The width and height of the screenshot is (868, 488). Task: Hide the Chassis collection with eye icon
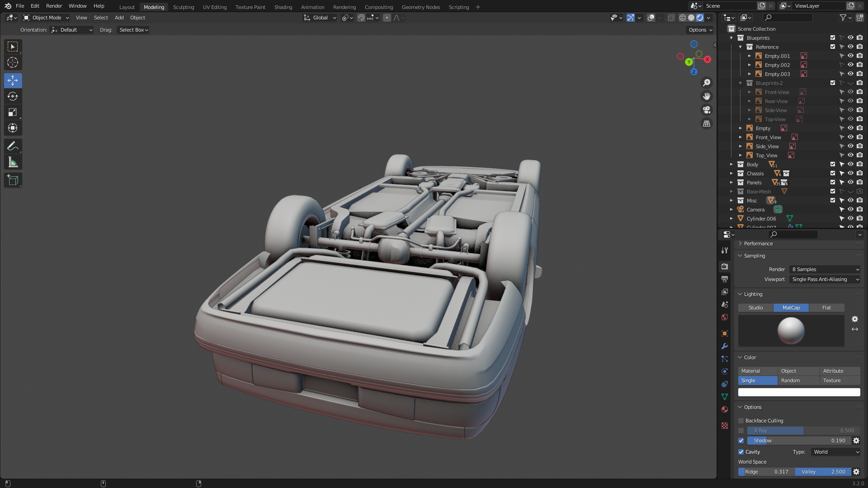coord(850,174)
